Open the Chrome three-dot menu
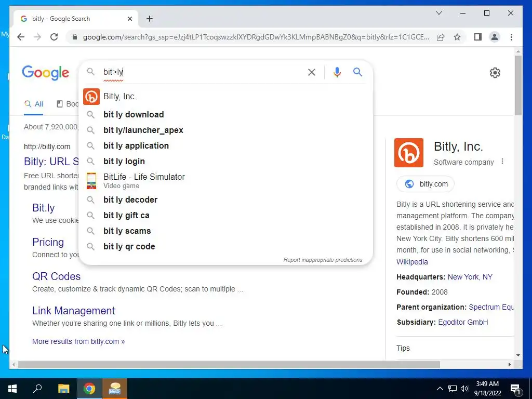Viewport: 532px width, 399px height. click(x=511, y=37)
